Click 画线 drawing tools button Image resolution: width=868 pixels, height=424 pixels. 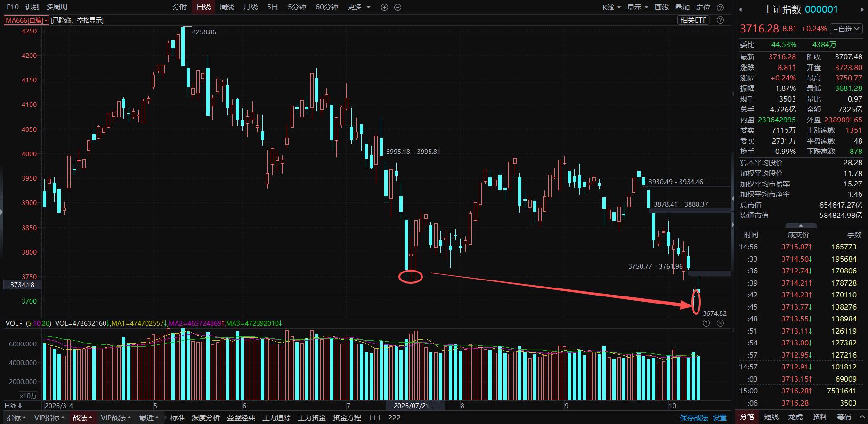coord(662,7)
